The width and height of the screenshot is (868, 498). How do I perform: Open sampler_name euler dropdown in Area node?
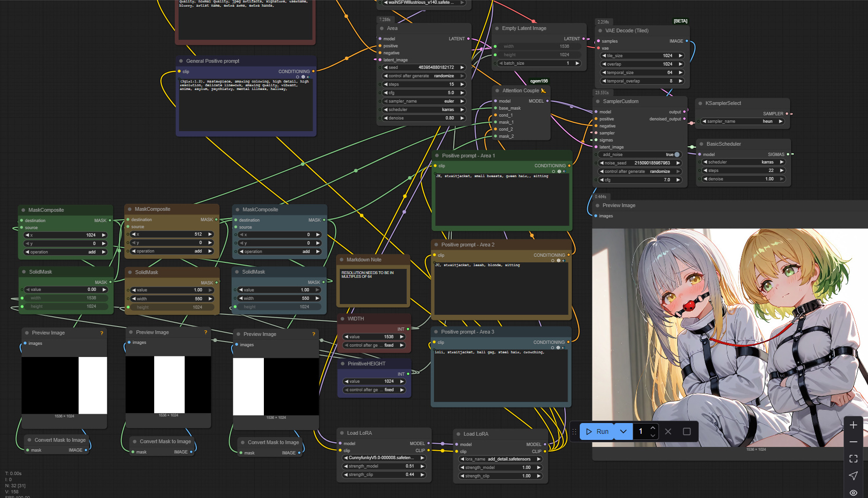pos(424,101)
